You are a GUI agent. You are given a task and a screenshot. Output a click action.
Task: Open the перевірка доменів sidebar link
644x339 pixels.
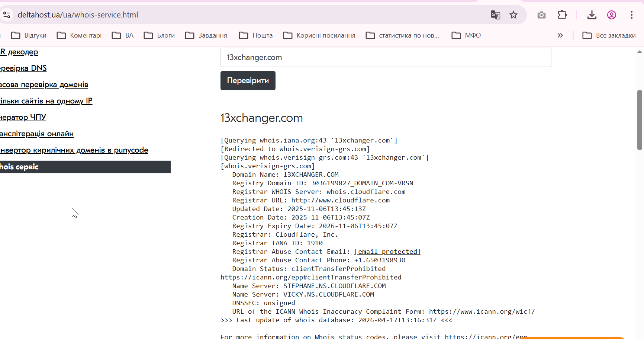pos(44,85)
